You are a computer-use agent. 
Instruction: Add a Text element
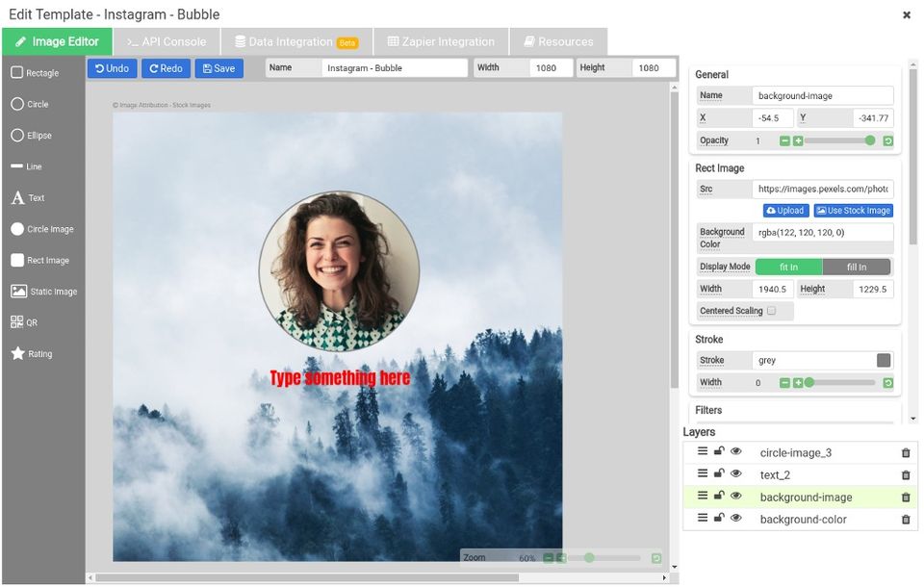point(28,197)
